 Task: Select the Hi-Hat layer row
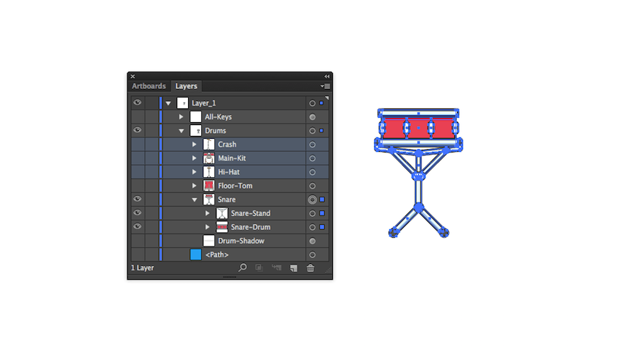230,172
